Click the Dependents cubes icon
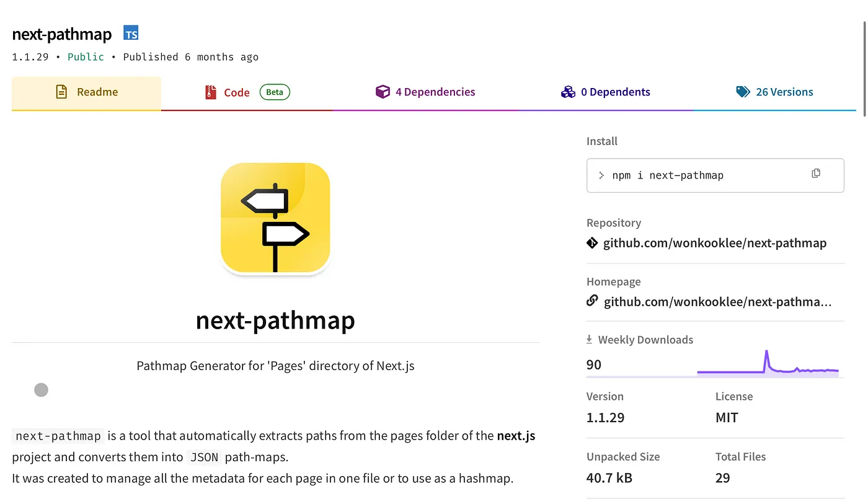The height and width of the screenshot is (504, 868). (568, 92)
